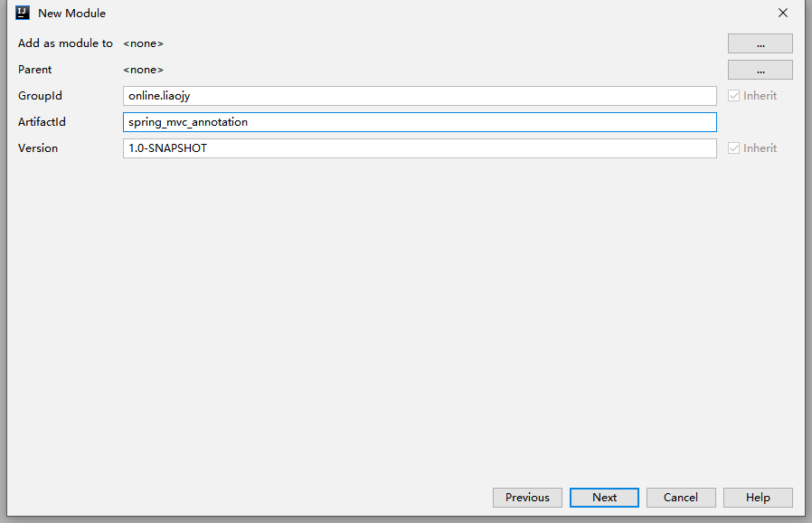Click the ArtifactId label

tap(42, 122)
